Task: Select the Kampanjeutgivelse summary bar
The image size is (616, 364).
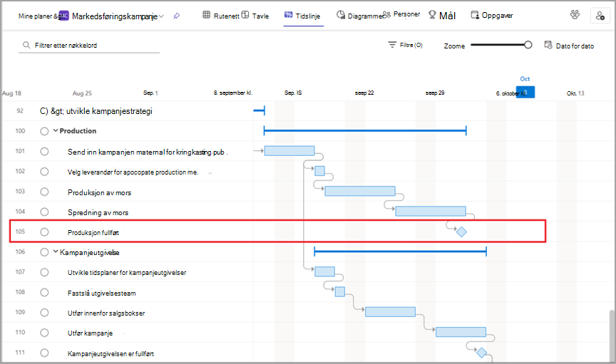Action: (x=400, y=251)
